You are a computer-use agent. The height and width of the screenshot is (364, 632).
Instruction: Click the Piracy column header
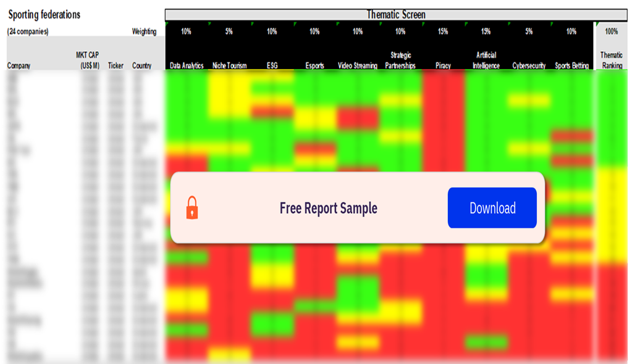point(443,65)
